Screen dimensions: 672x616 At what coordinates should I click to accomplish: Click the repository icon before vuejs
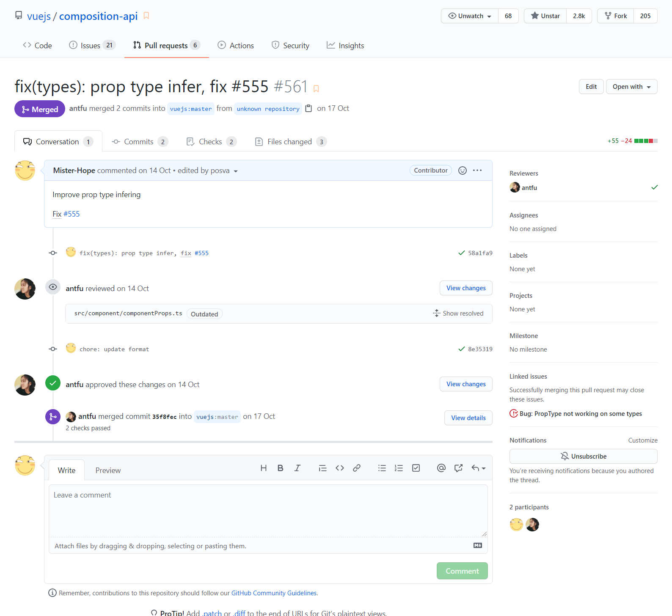19,16
